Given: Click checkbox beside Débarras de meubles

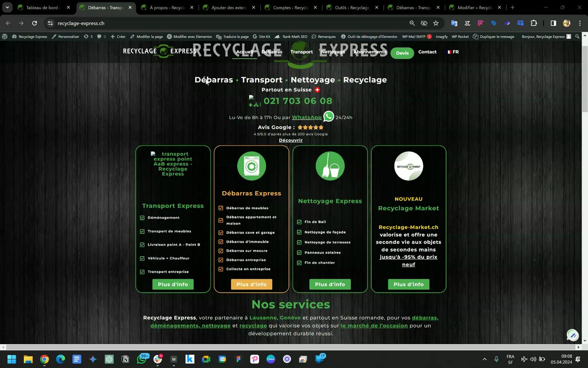Looking at the screenshot, I should [220, 208].
